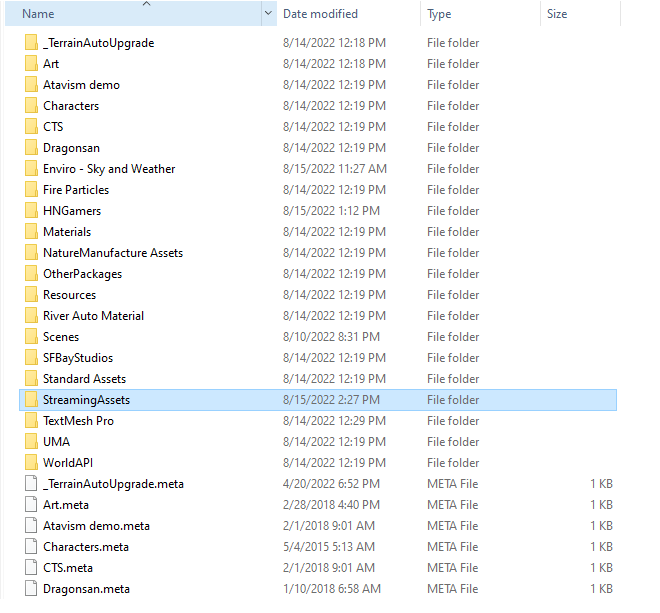Click the '_TerrainAutoUpgrade.meta' file name
This screenshot has height=613, width=660.
click(113, 484)
